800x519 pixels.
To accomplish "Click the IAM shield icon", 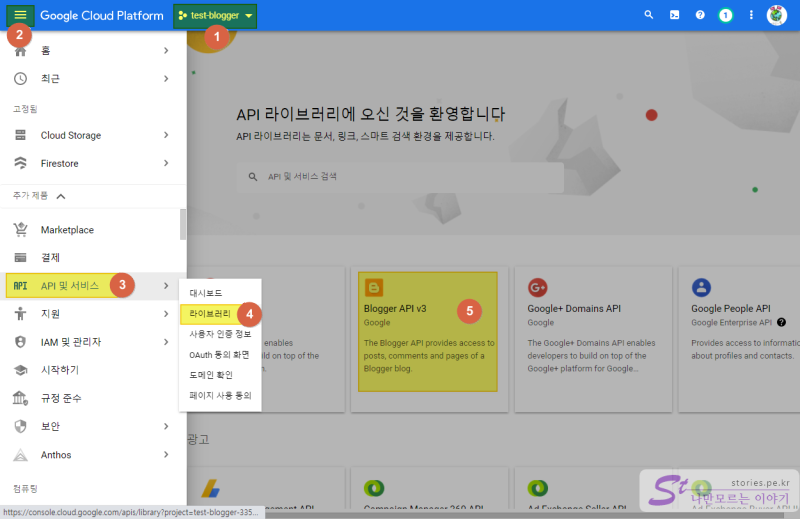I will pos(20,342).
